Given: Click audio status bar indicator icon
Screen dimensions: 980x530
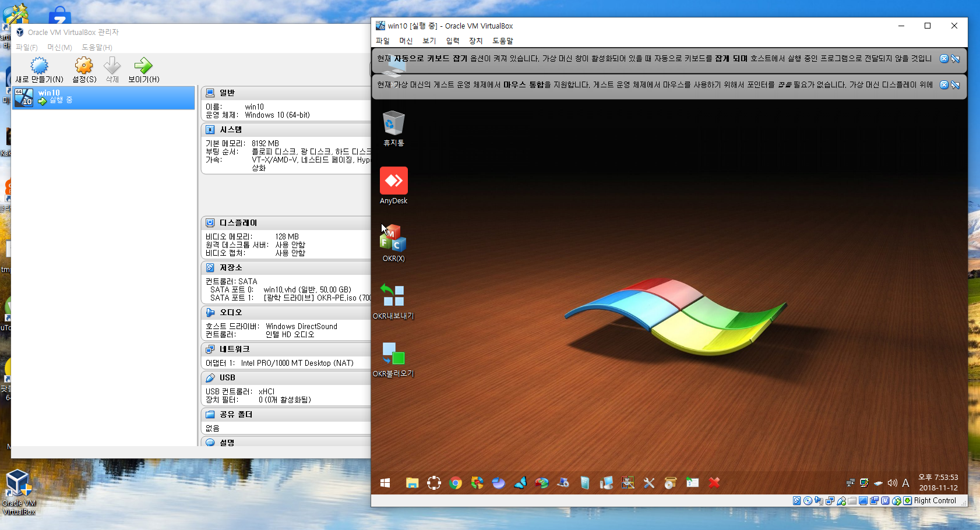Looking at the screenshot, I should 819,501.
